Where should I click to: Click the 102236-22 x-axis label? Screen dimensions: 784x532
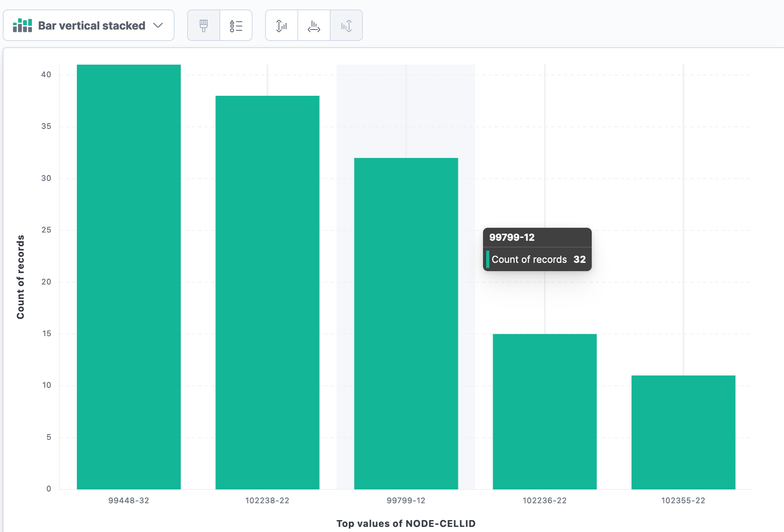coord(544,500)
